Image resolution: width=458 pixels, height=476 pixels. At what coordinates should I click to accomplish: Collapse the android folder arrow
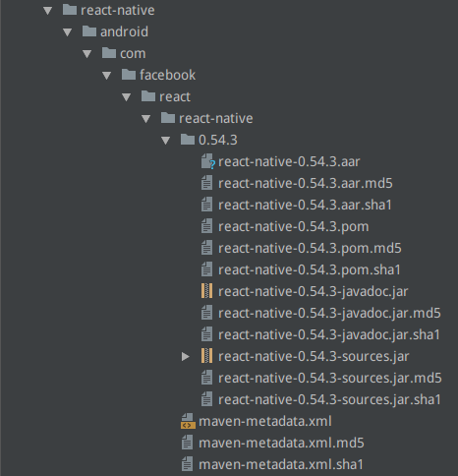[x=68, y=32]
